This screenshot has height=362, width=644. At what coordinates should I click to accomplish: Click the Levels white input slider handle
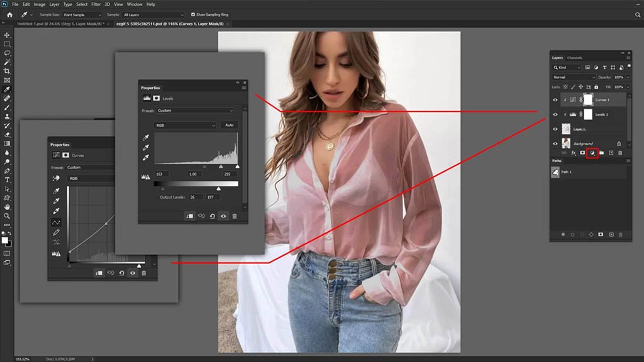pyautogui.click(x=237, y=167)
